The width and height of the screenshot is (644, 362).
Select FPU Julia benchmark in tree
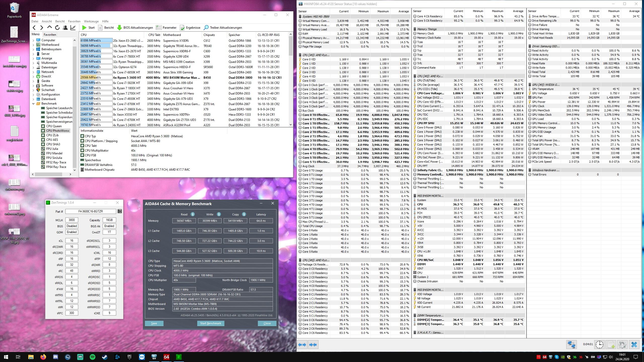pos(52,149)
